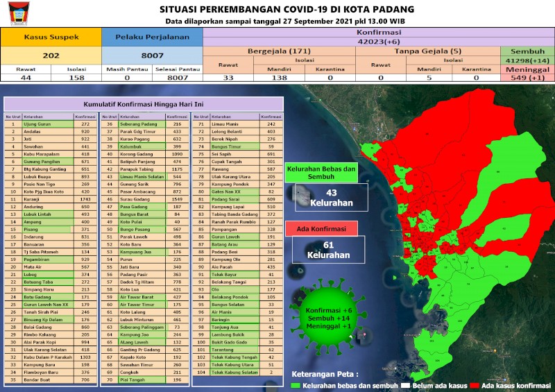Click the pink Meninggal label
Viewport: 555px width, 392px height.
pyautogui.click(x=527, y=69)
